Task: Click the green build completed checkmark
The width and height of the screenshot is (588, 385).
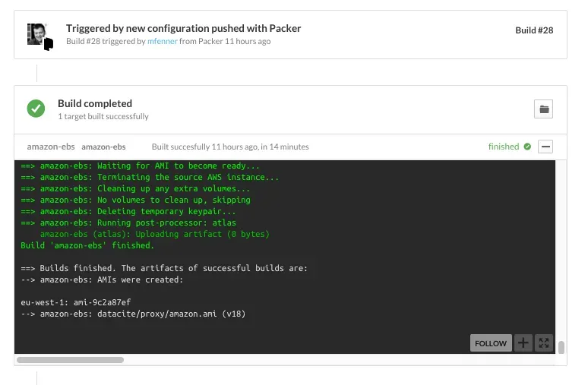Action: (36, 109)
